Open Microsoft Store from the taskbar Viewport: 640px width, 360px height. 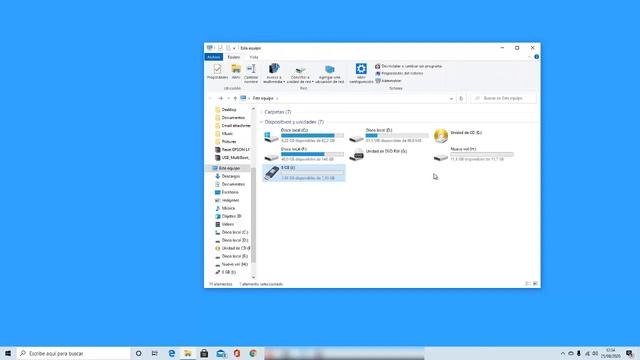click(204, 353)
